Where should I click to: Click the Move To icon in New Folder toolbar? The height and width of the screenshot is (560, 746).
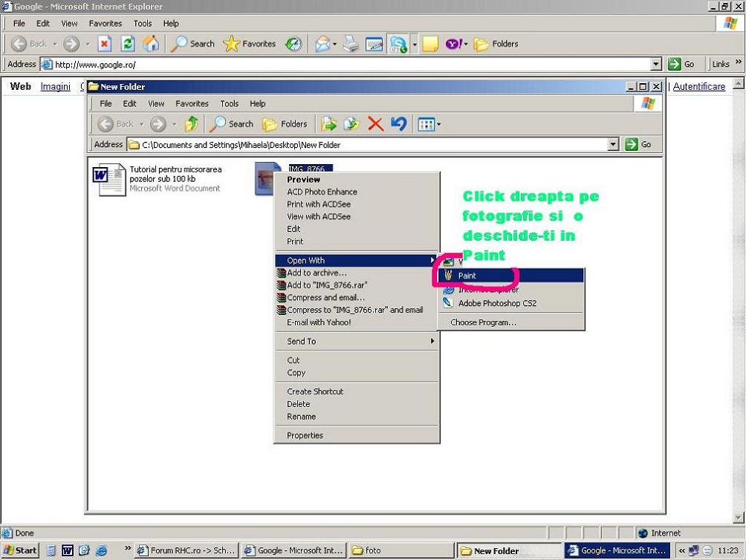(328, 124)
